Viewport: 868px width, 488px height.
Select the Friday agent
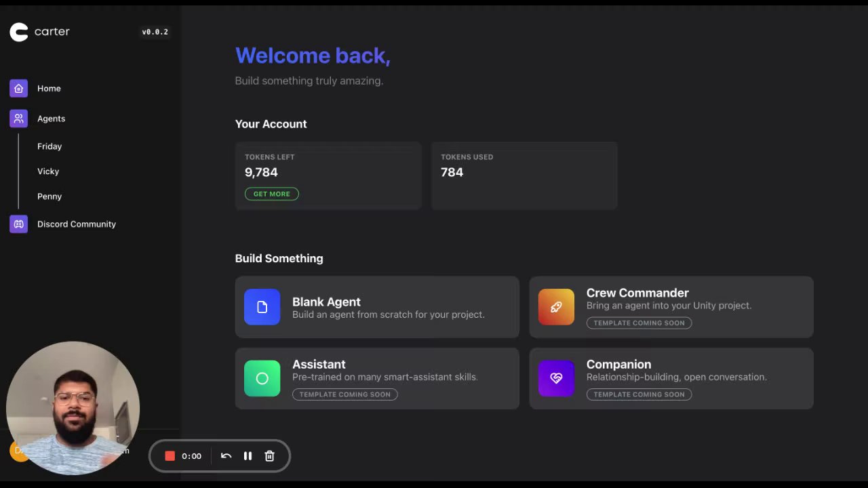coord(50,146)
